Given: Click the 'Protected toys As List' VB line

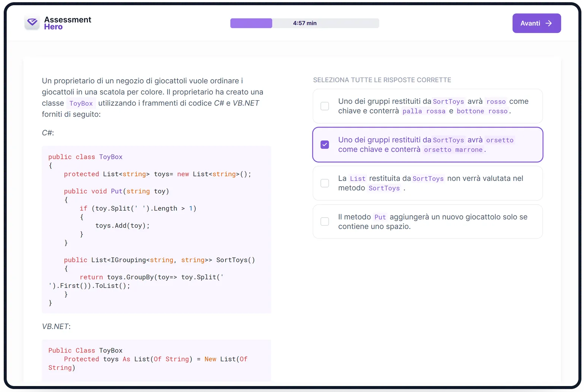Looking at the screenshot, I should [148, 363].
